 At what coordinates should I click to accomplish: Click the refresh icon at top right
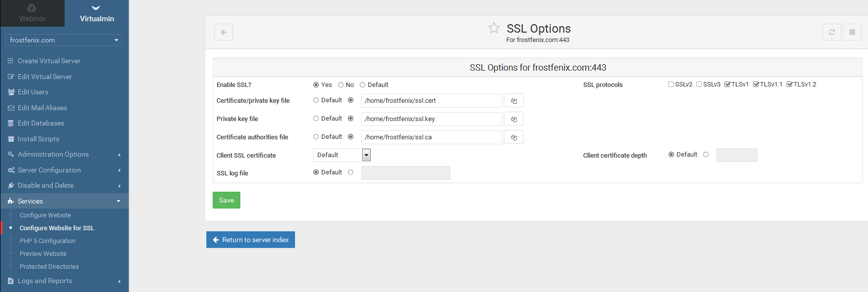pyautogui.click(x=832, y=32)
